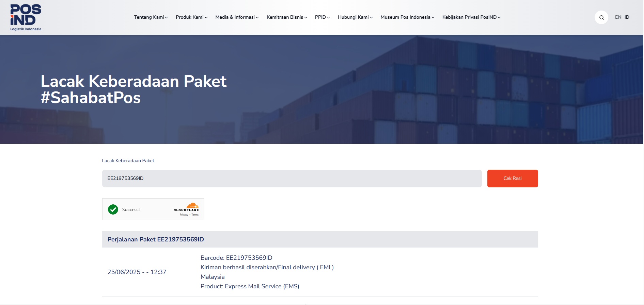Image resolution: width=644 pixels, height=305 pixels.
Task: Open the search magnifier icon
Action: click(601, 17)
